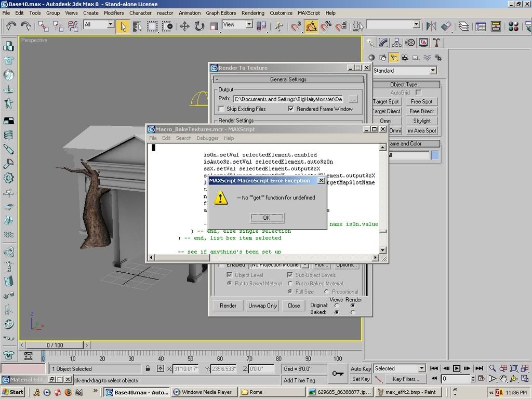Toggle the Angle Snap icon

(x=311, y=26)
